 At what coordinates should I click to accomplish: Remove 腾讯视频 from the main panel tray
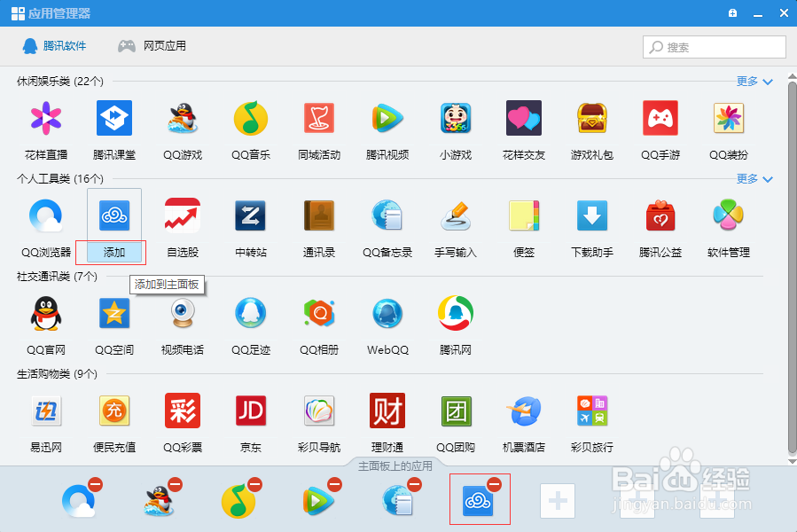tap(334, 485)
